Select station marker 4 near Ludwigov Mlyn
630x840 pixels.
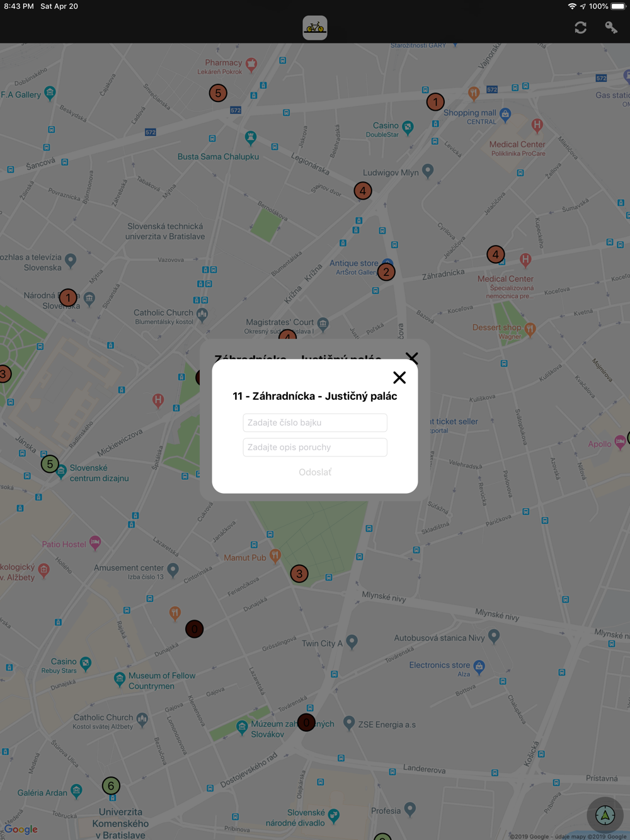[363, 191]
